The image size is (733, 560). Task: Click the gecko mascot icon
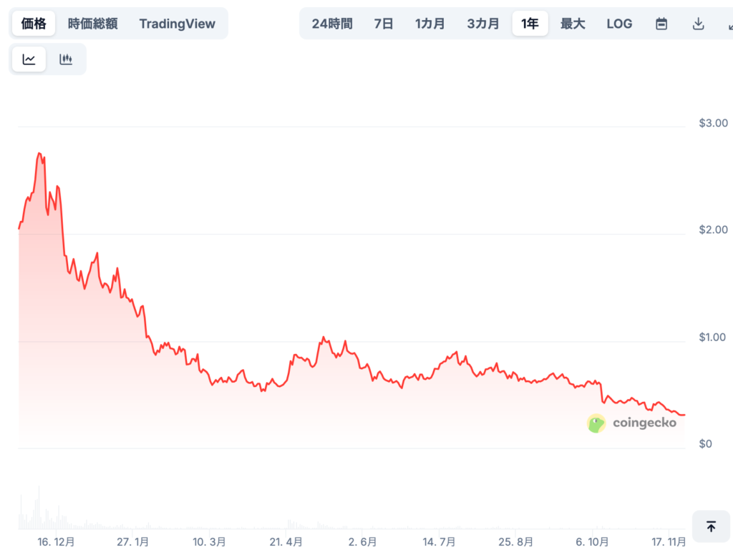pos(596,423)
